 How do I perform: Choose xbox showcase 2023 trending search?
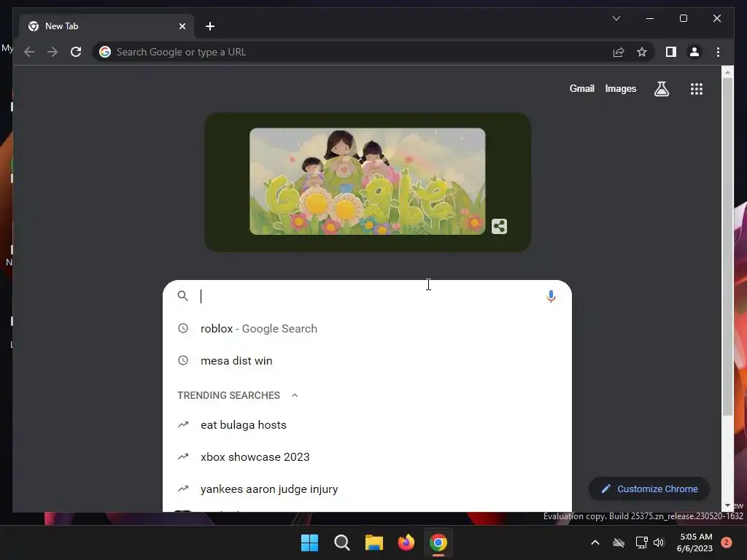click(367, 456)
